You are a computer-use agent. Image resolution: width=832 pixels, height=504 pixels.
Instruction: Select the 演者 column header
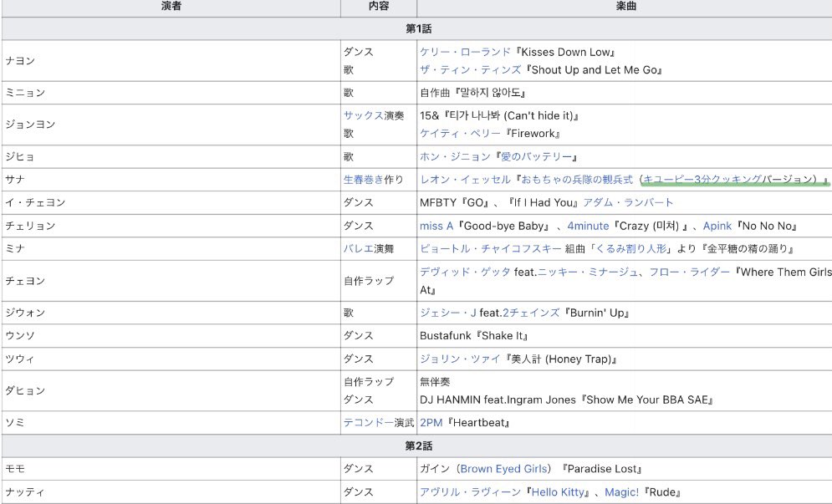[x=171, y=7]
